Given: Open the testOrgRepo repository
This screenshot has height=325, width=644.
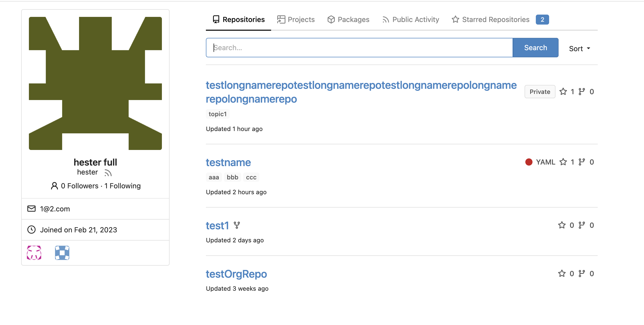Looking at the screenshot, I should point(236,274).
